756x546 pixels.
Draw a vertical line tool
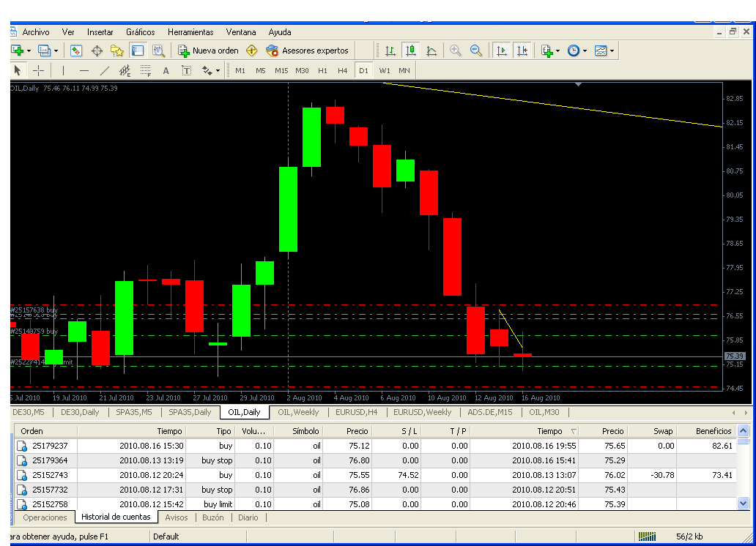pyautogui.click(x=64, y=70)
